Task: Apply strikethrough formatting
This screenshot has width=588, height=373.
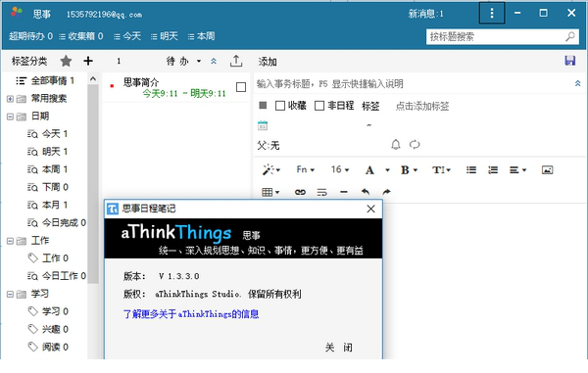Action: (321, 192)
